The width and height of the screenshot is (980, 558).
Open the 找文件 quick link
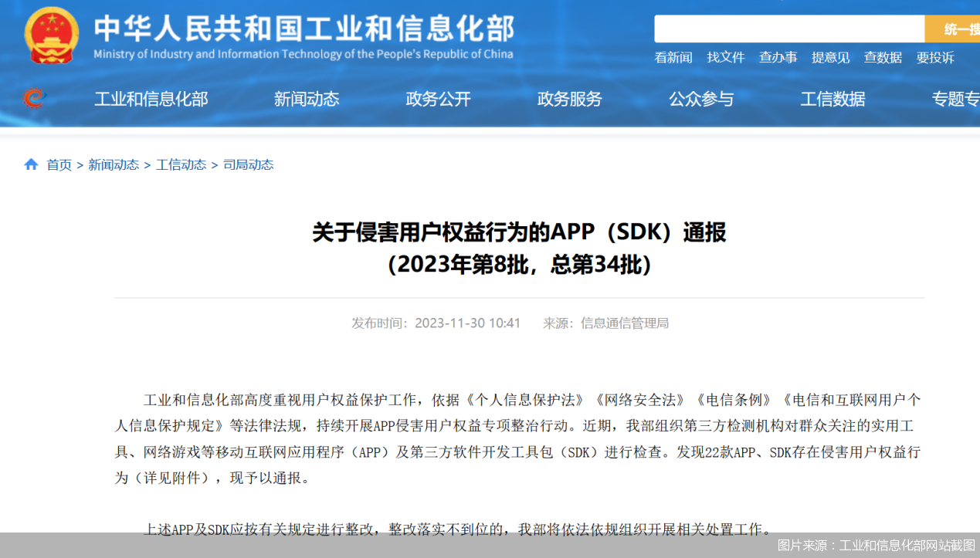(x=726, y=57)
